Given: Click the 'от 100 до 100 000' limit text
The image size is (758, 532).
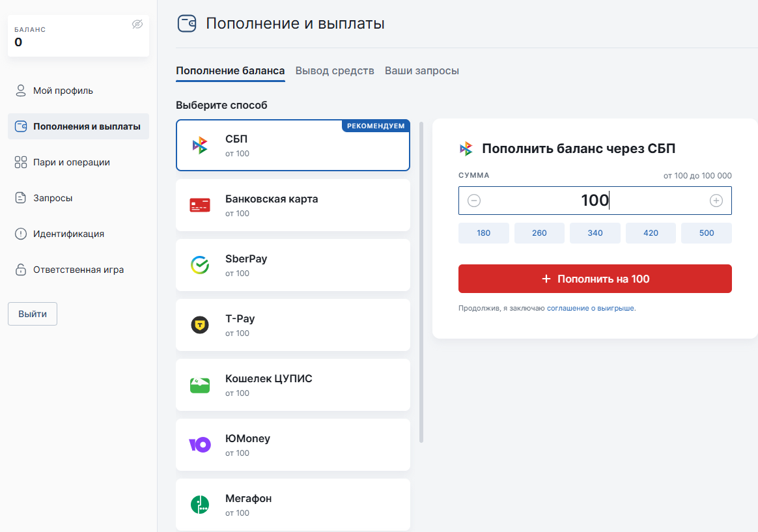Looking at the screenshot, I should [697, 175].
